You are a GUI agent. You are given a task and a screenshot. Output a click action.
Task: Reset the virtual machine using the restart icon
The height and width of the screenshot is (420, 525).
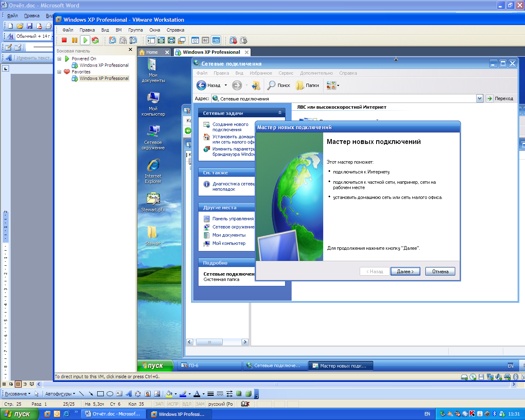click(x=95, y=40)
